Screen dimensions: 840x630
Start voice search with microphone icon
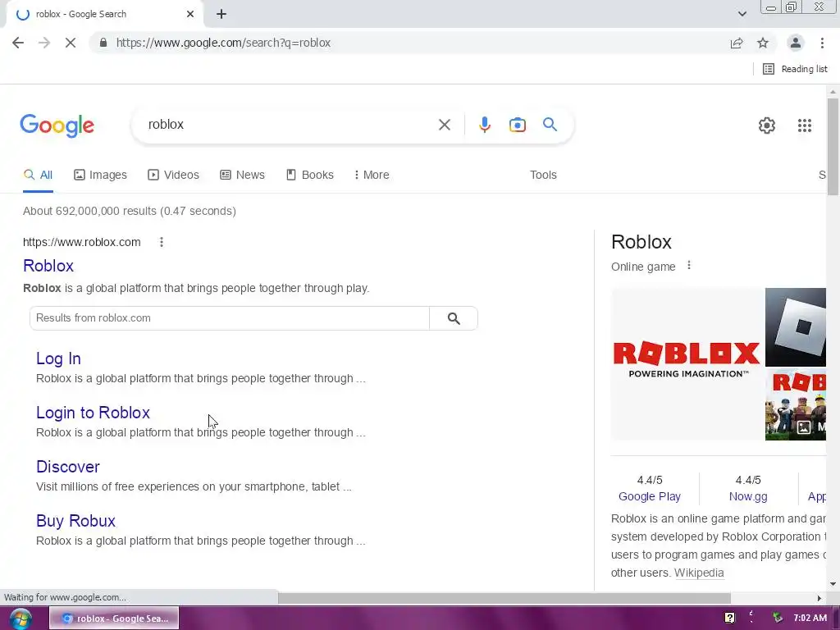[484, 125]
